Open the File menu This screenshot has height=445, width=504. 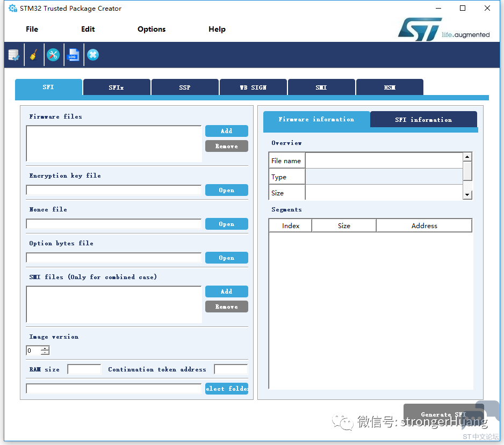pyautogui.click(x=32, y=29)
